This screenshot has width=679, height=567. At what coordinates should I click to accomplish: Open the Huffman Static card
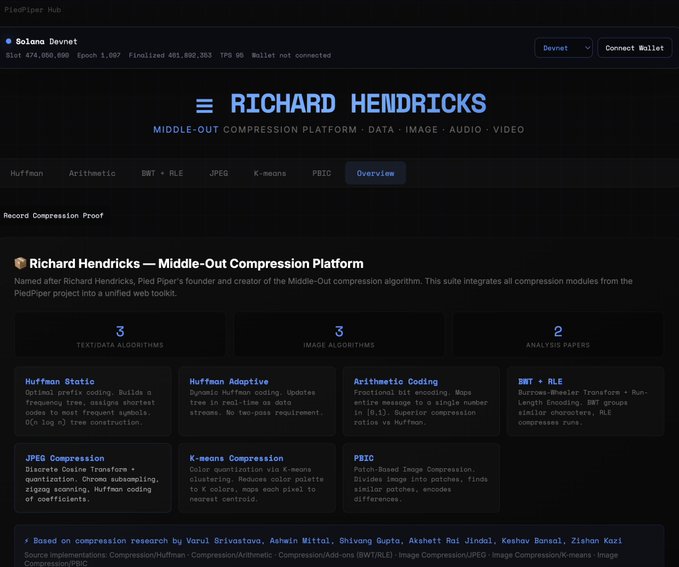click(93, 401)
